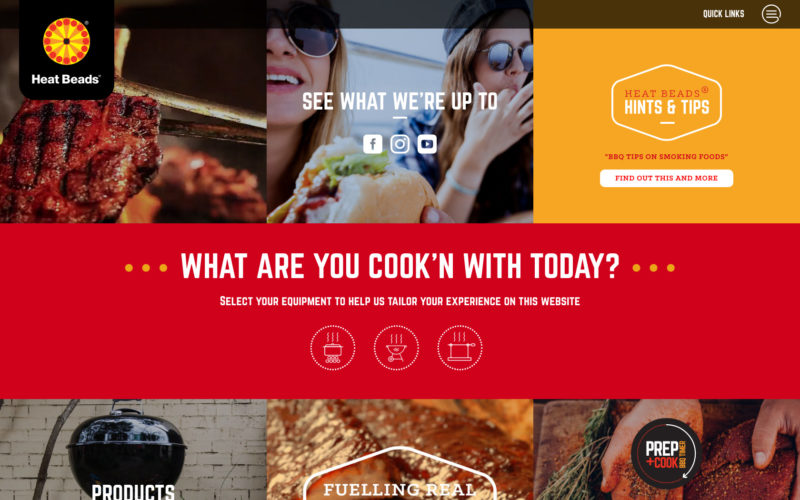Click the What Are You Cook'n With Today heading
Viewport: 800px width, 500px height.
[400, 266]
